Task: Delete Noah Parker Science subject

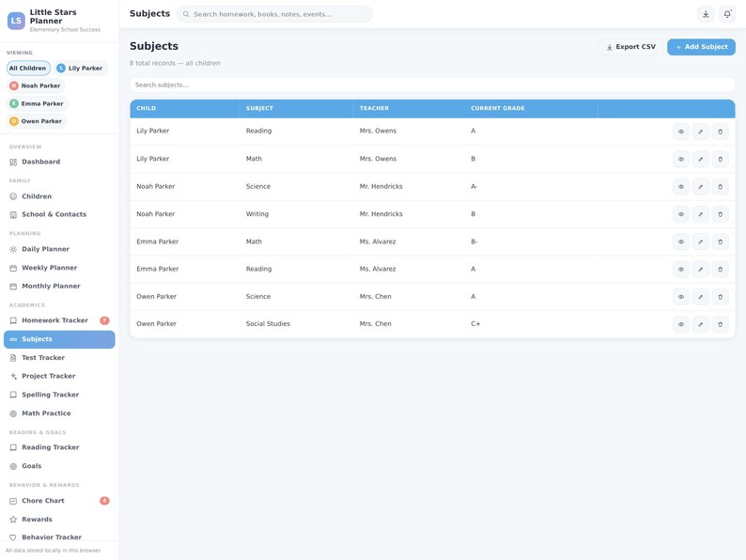Action: click(720, 187)
